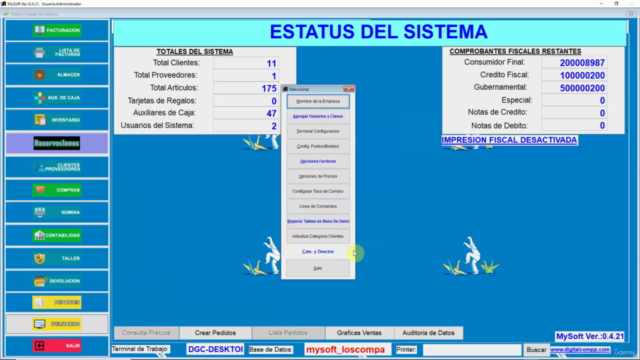Click Configurar Tasa de Cambio

pyautogui.click(x=318, y=191)
